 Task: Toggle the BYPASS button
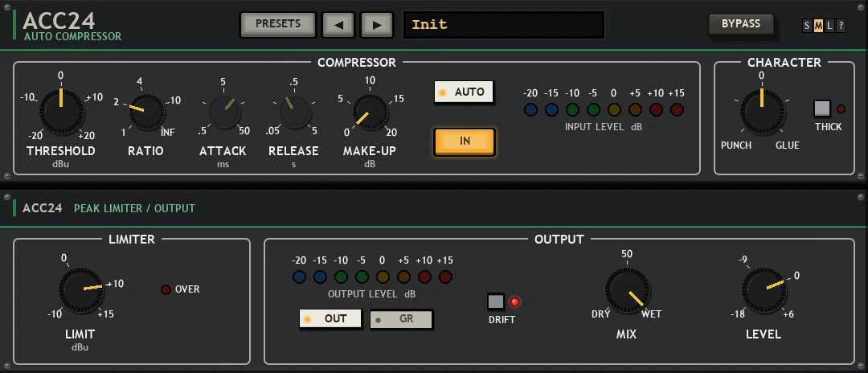[741, 24]
